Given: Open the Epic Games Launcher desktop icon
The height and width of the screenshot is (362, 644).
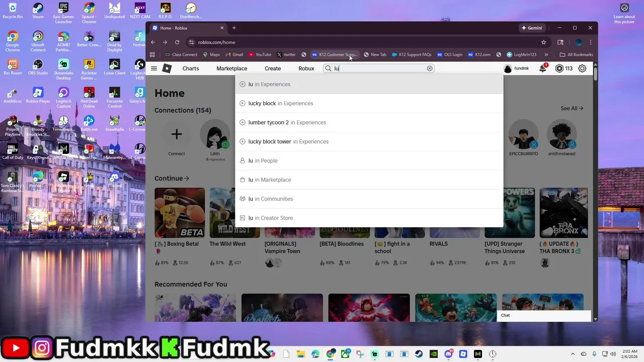Looking at the screenshot, I should pyautogui.click(x=63, y=13).
